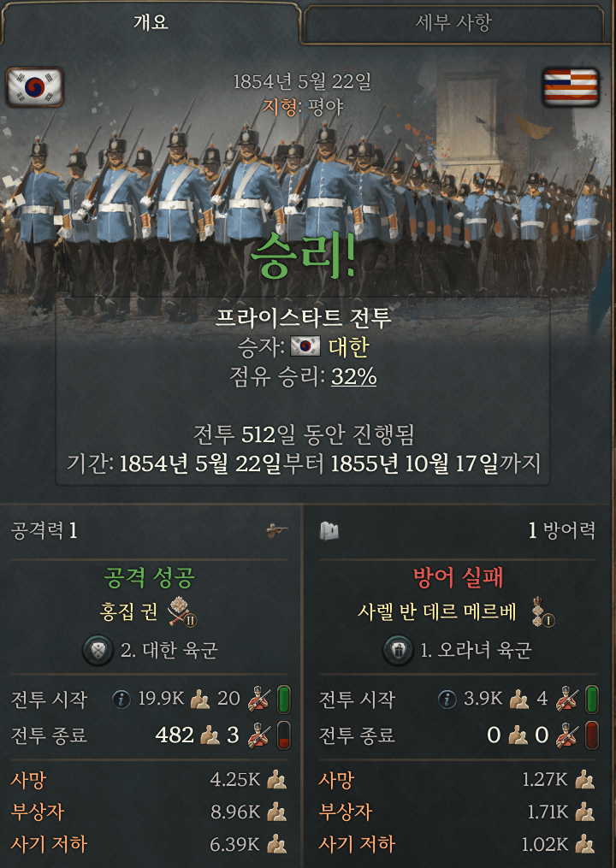
Task: Click attacker green morale bar at battle start
Action: [x=284, y=700]
